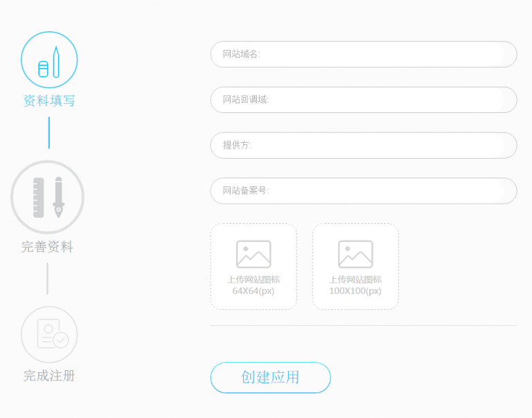
Task: Select the 完成注册 step label
Action: click(x=49, y=376)
